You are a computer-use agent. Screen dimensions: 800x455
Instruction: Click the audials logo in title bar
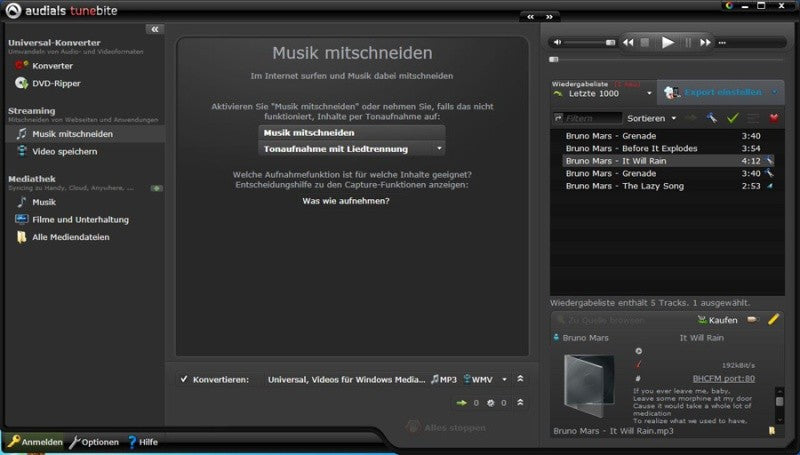click(x=13, y=10)
